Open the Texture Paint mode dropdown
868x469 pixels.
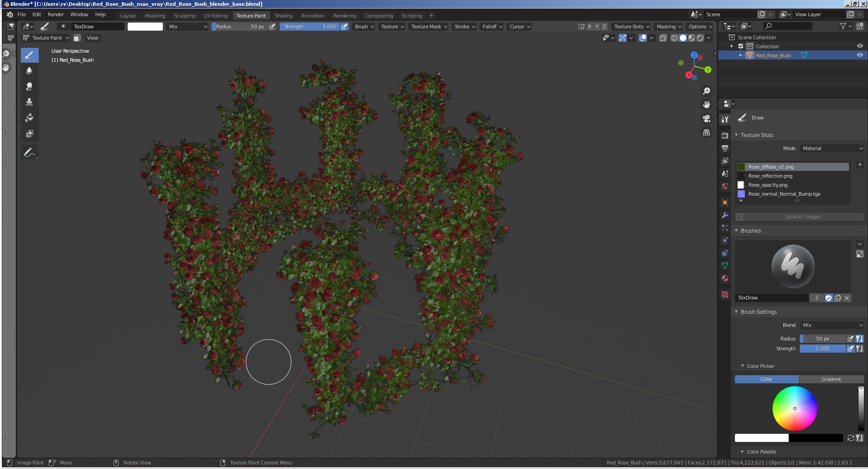click(x=46, y=38)
